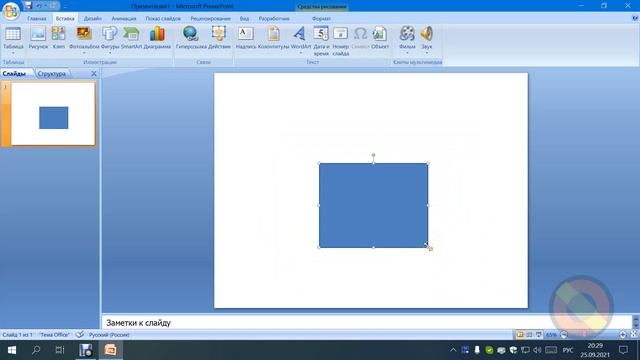Image resolution: width=640 pixels, height=360 pixels.
Task: Open the Разработчик tab
Action: (x=274, y=18)
